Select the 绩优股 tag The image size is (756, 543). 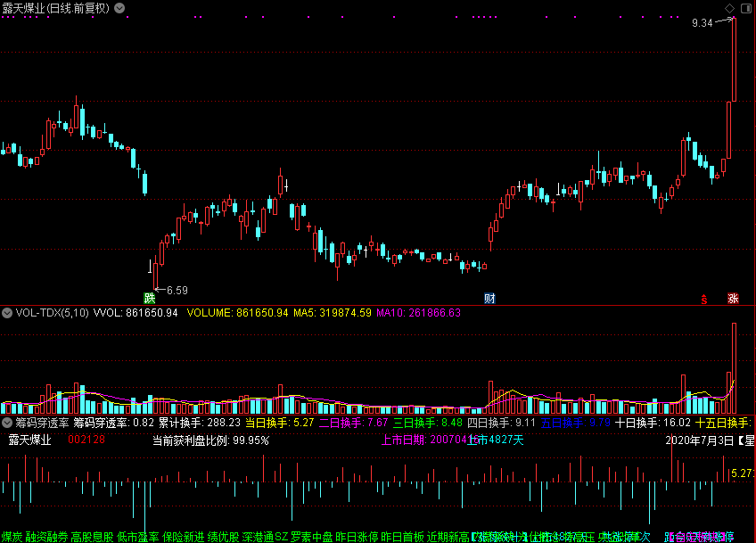[x=223, y=537]
